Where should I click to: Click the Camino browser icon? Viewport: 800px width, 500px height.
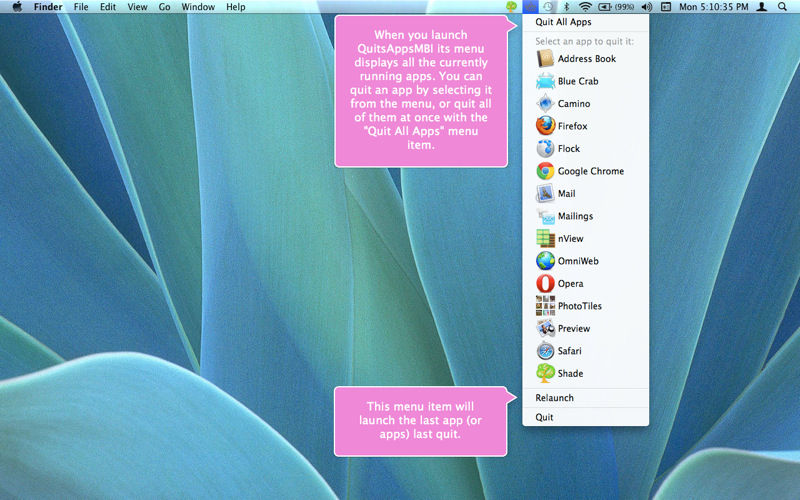pyautogui.click(x=545, y=104)
